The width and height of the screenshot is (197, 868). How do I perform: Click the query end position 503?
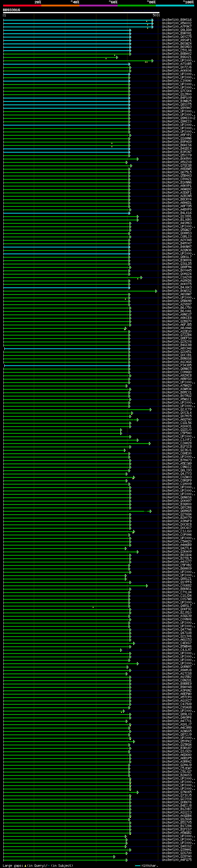(x=155, y=15)
